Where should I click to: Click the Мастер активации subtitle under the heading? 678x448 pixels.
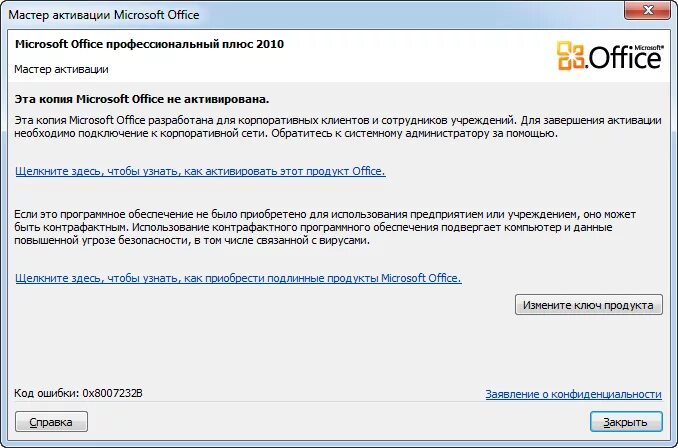(61, 69)
